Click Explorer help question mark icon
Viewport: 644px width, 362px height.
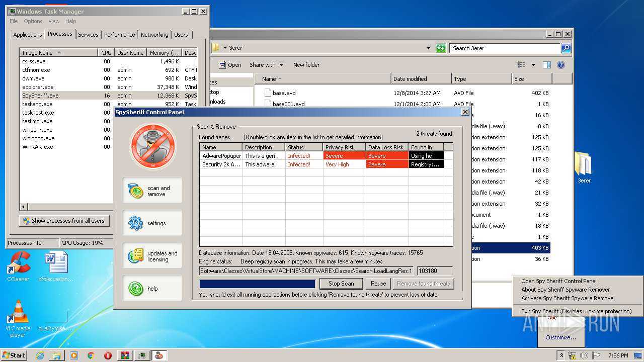tap(560, 65)
